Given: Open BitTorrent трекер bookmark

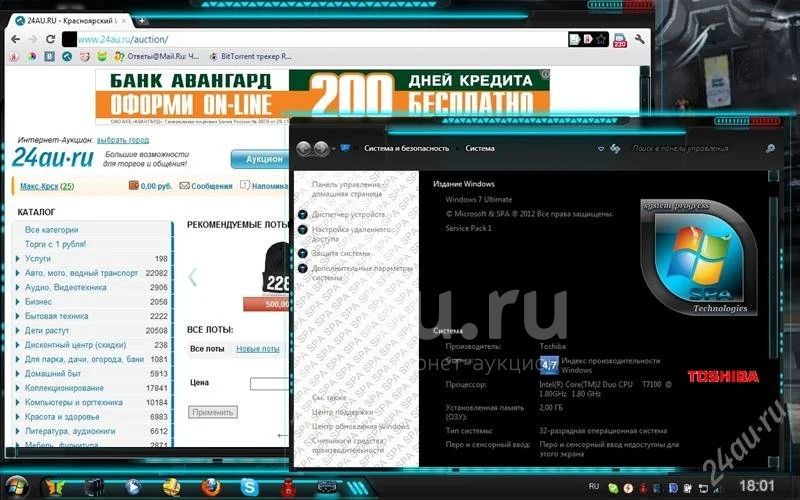Looking at the screenshot, I should coord(250,57).
